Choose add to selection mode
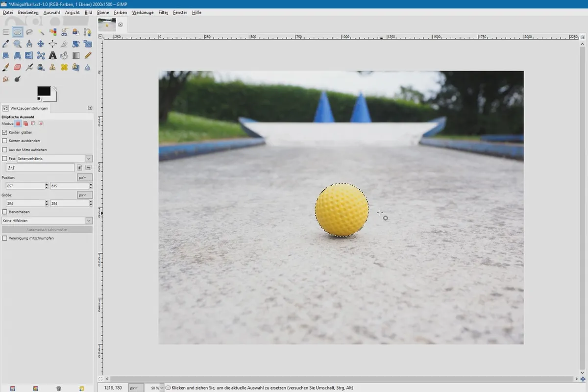This screenshot has width=588, height=392. [x=25, y=123]
